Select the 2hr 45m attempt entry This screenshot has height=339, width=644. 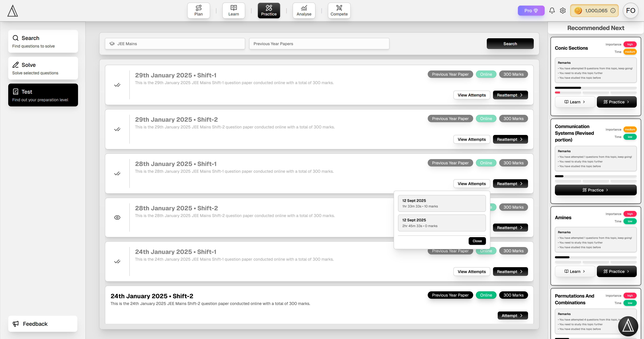pyautogui.click(x=441, y=223)
